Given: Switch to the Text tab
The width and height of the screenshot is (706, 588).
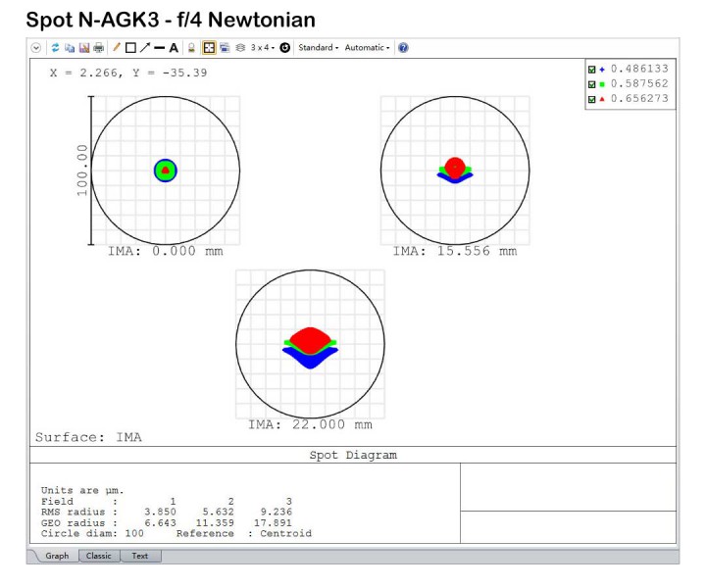Looking at the screenshot, I should [x=140, y=556].
